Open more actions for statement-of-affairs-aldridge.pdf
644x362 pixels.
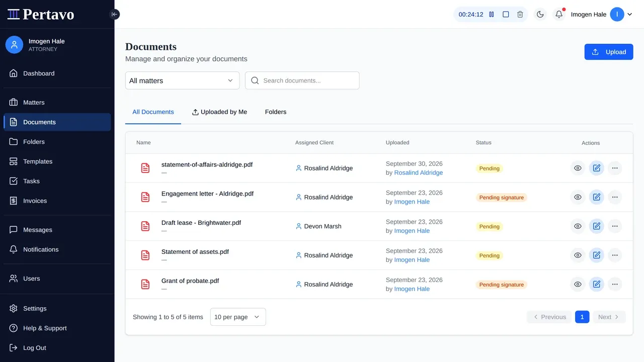coord(615,168)
